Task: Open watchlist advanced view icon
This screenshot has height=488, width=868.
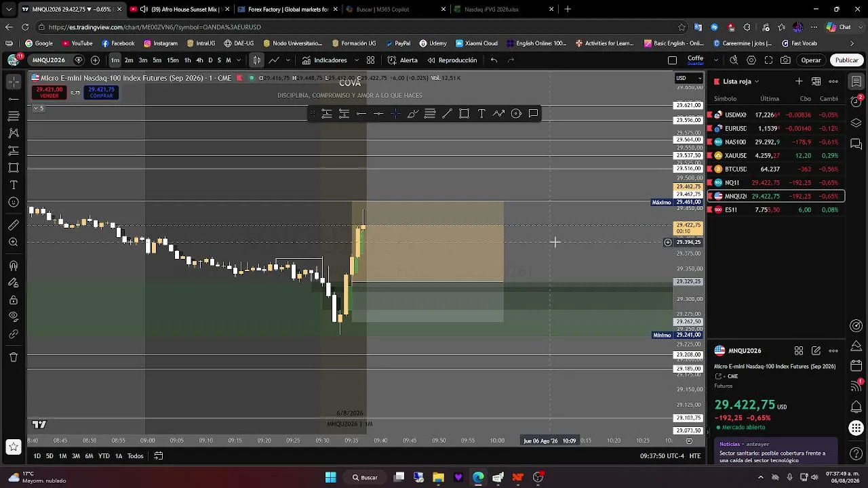Action: click(x=816, y=81)
